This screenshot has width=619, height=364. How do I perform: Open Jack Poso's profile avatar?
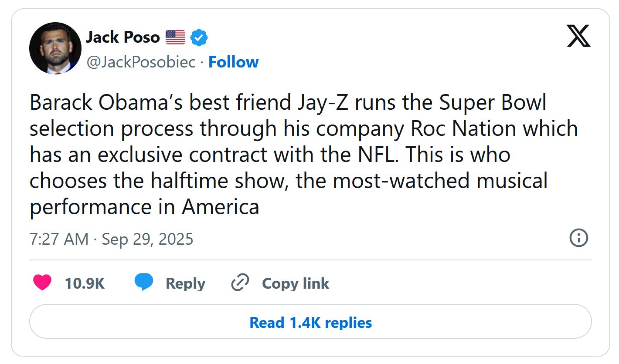55,48
